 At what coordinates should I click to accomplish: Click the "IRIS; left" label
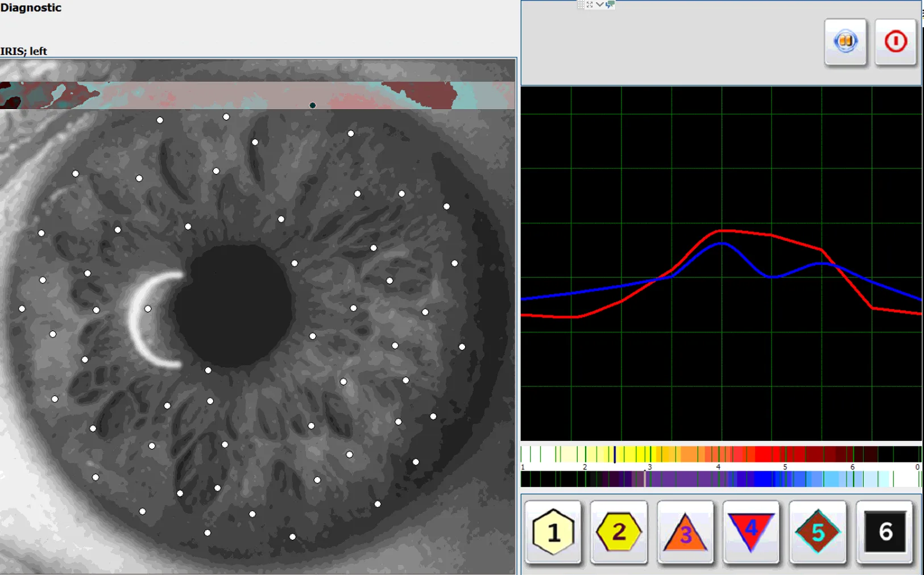(x=24, y=51)
